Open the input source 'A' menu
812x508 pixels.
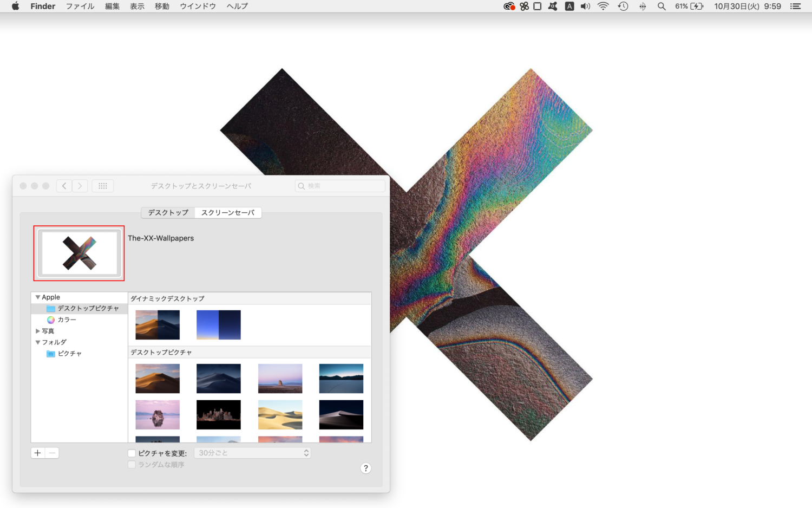(x=569, y=6)
